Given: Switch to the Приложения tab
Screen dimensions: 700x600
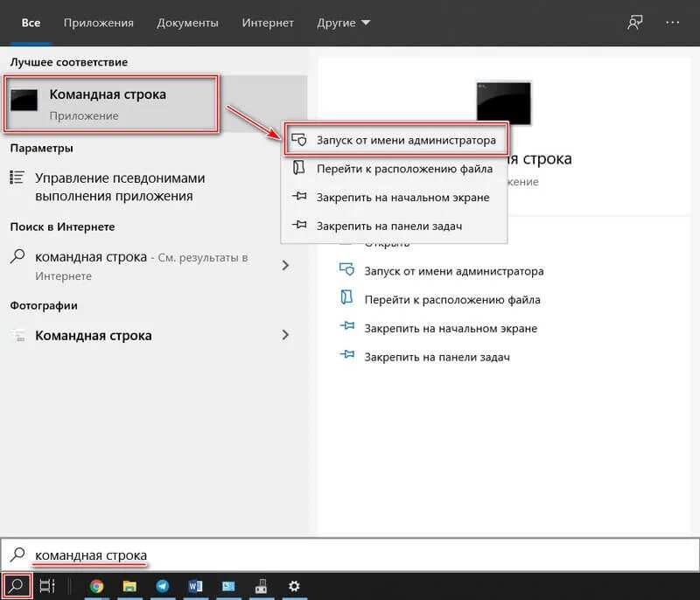Looking at the screenshot, I should point(99,23).
